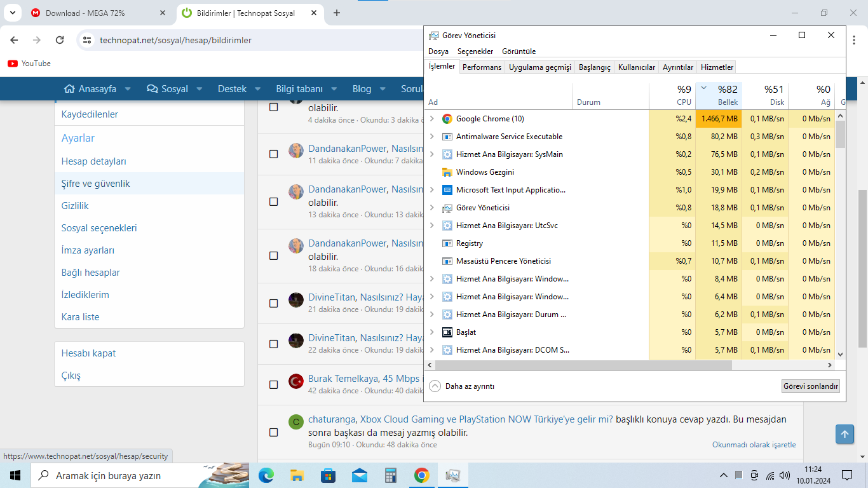
Task: Open Microsoft Edge from the taskbar
Action: (x=266, y=475)
